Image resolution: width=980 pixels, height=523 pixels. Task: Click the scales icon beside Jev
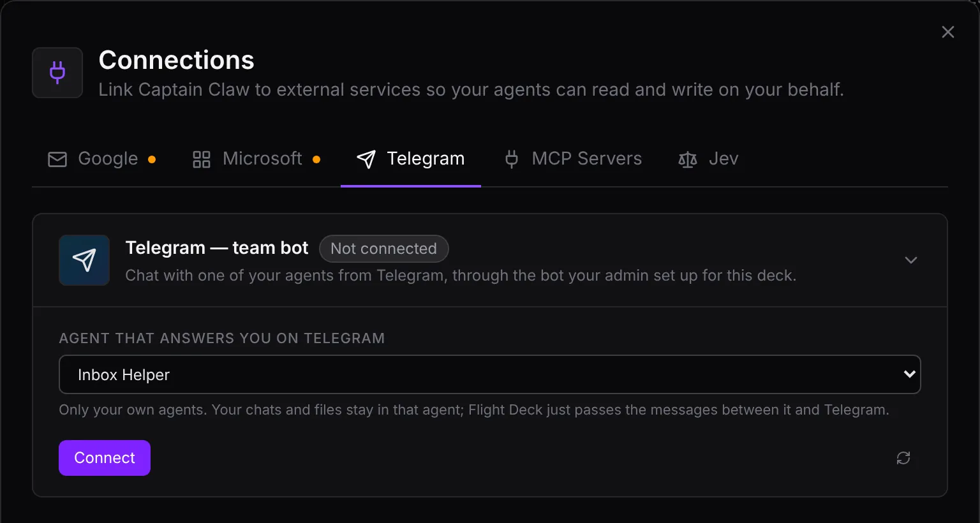coord(688,159)
